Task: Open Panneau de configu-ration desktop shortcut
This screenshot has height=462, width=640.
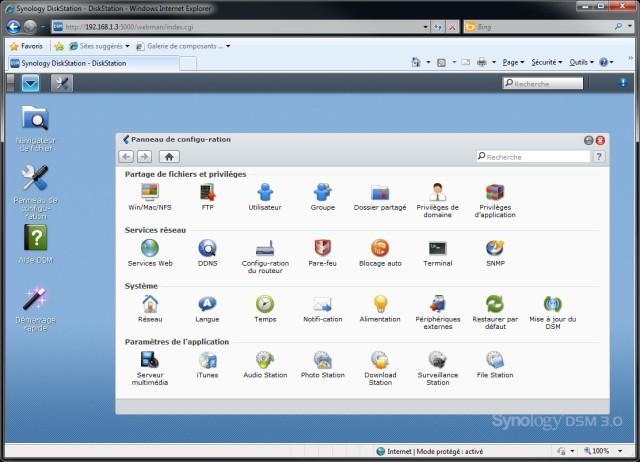Action: coord(36,192)
